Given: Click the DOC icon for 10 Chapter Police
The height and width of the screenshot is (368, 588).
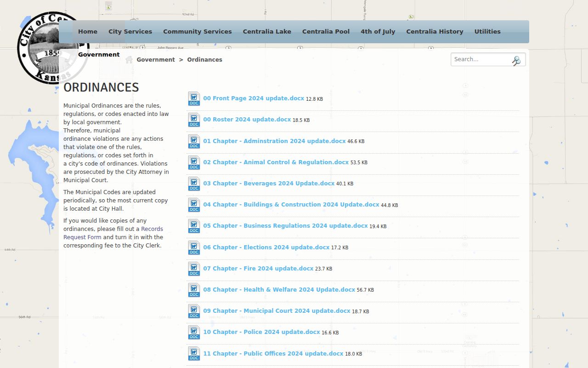Looking at the screenshot, I should click(194, 333).
